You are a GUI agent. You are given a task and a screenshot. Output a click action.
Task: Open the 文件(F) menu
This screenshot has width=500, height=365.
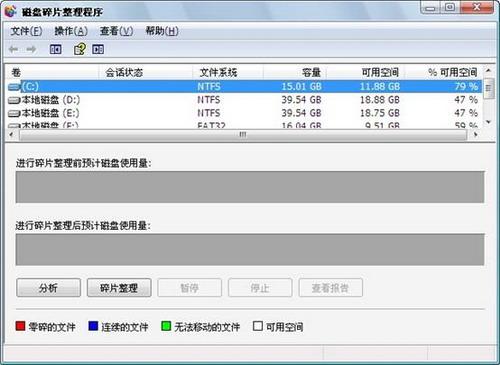point(26,31)
